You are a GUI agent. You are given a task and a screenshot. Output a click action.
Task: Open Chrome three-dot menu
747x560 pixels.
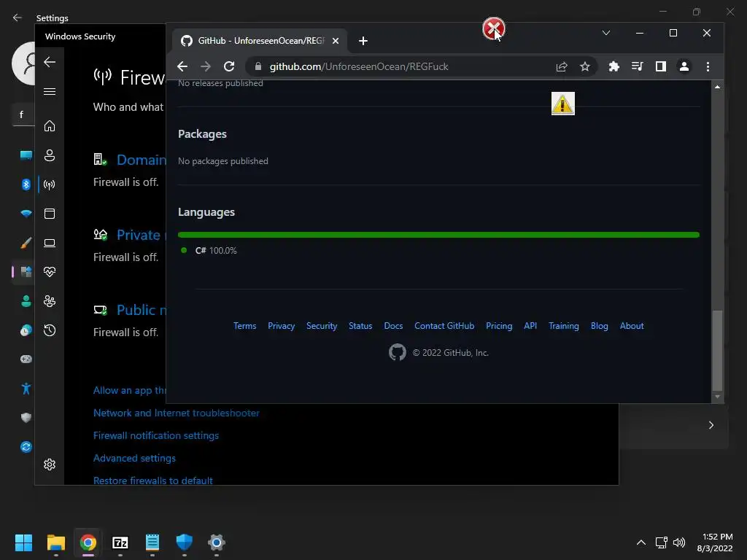click(x=708, y=66)
